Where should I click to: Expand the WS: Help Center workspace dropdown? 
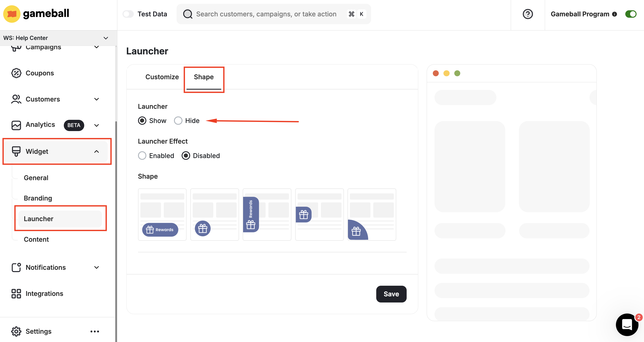pos(105,38)
